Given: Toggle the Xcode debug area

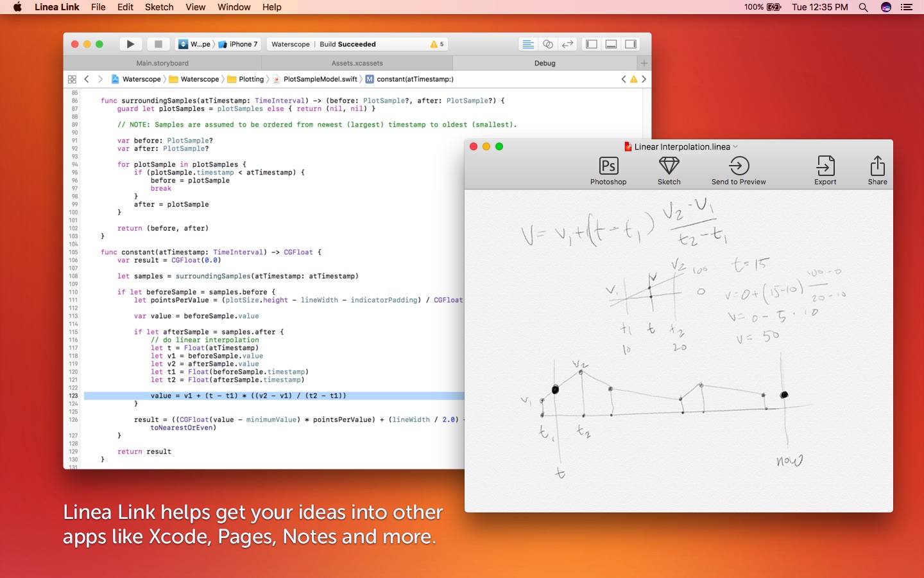Looking at the screenshot, I should 612,44.
